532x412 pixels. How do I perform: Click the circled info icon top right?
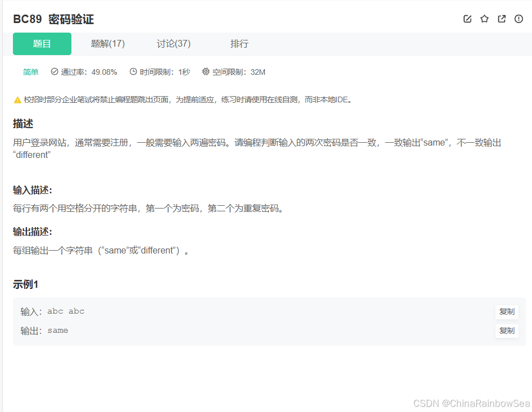tap(518, 19)
